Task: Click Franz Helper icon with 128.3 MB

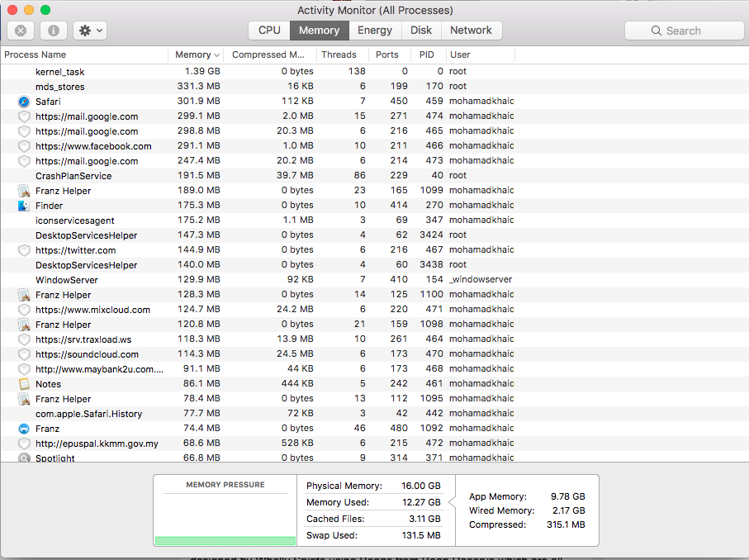Action: tap(24, 295)
